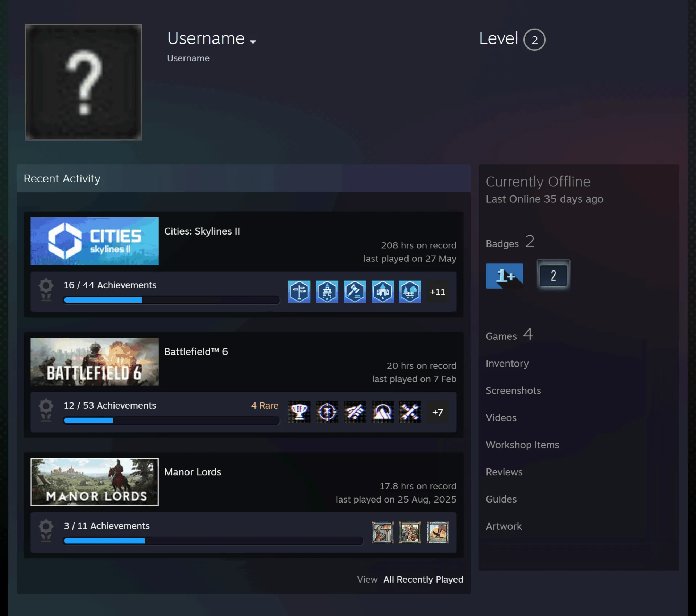Open the arched gate achievement icon in Cities: Skylines II
Image resolution: width=696 pixels, height=616 pixels.
pos(382,292)
